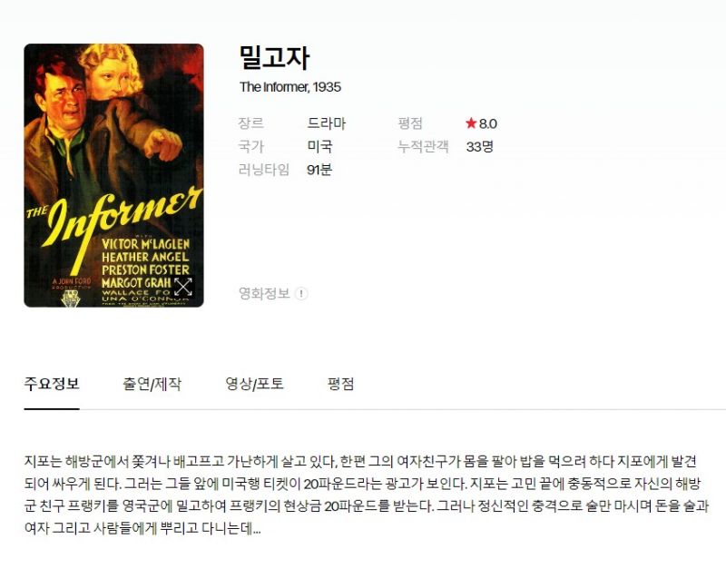
Task: Switch to the 주요정보 tab
Action: pyautogui.click(x=52, y=384)
